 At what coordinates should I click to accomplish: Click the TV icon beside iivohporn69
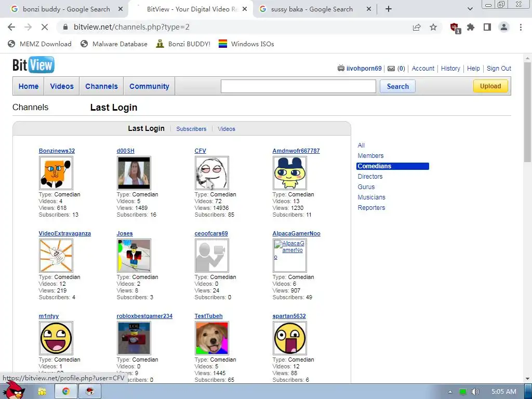point(341,68)
